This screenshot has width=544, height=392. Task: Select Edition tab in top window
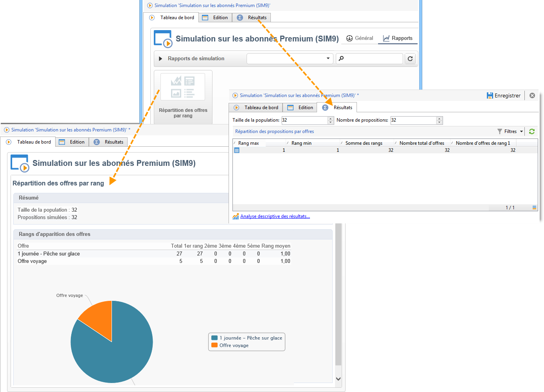point(215,18)
